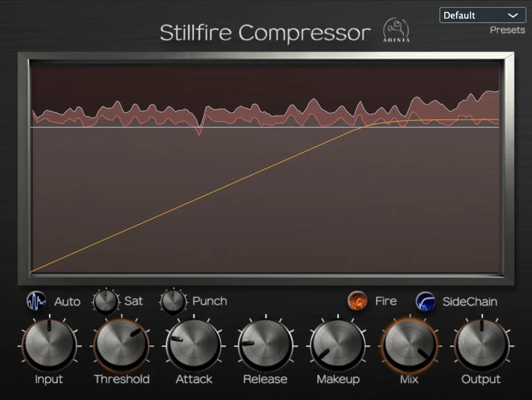Image resolution: width=532 pixels, height=400 pixels.
Task: Click the Stillfire Compressor title text
Action: click(x=265, y=32)
